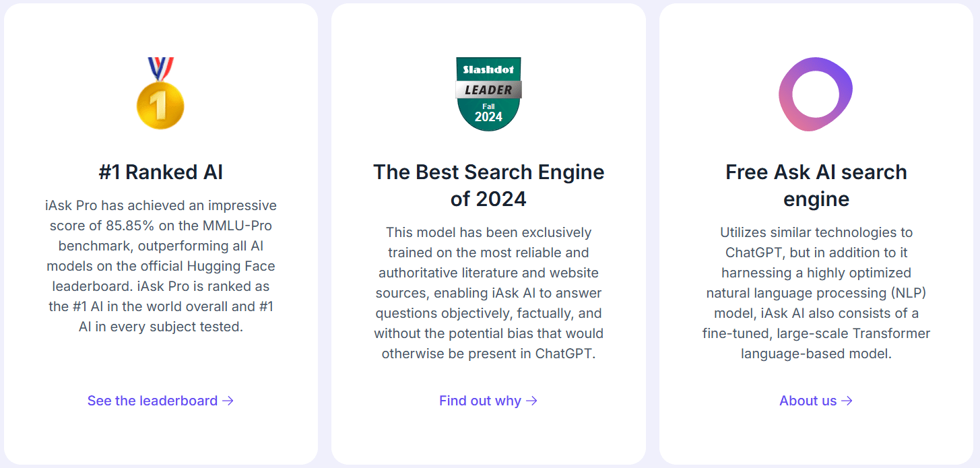
Task: Click the silver LEADER ribbon on the badge
Action: (488, 90)
